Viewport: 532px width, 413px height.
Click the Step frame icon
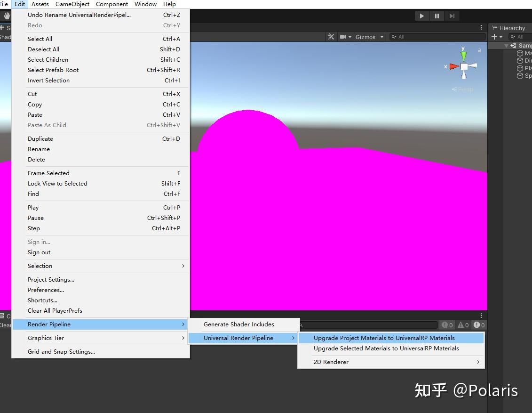(x=452, y=16)
